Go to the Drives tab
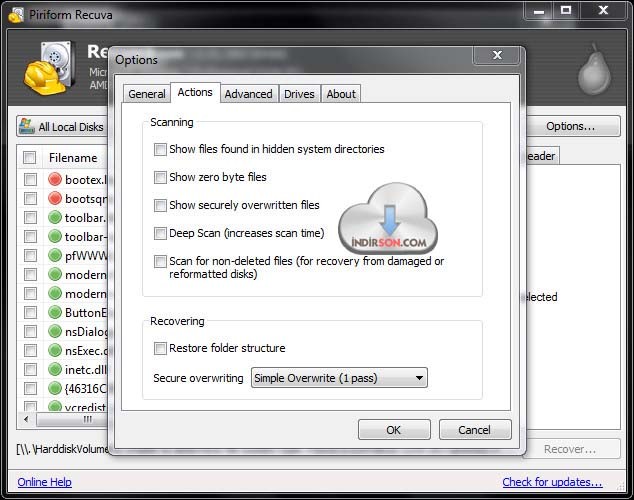Viewport: 634px width, 500px height. point(299,94)
